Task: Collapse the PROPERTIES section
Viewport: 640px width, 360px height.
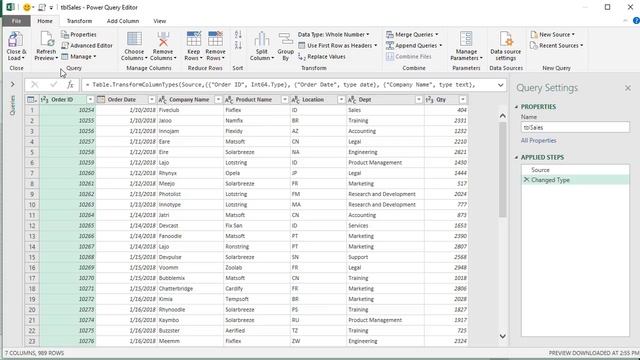Action: click(x=516, y=107)
